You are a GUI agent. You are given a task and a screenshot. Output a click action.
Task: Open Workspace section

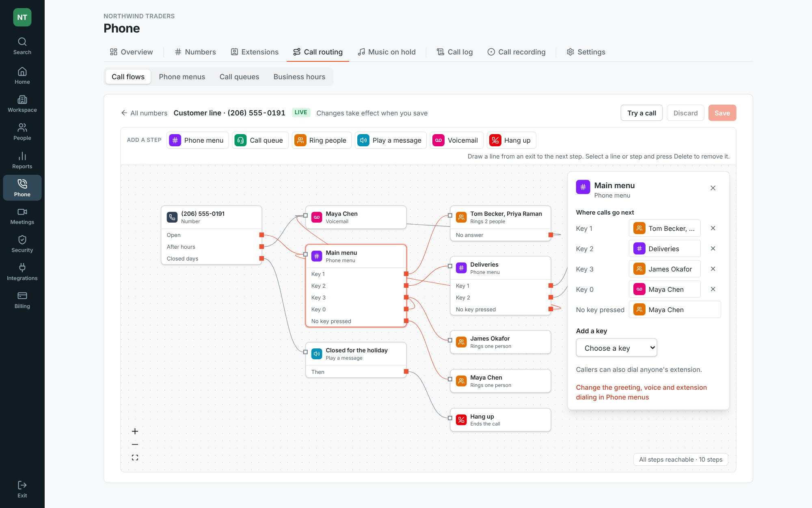(22, 104)
